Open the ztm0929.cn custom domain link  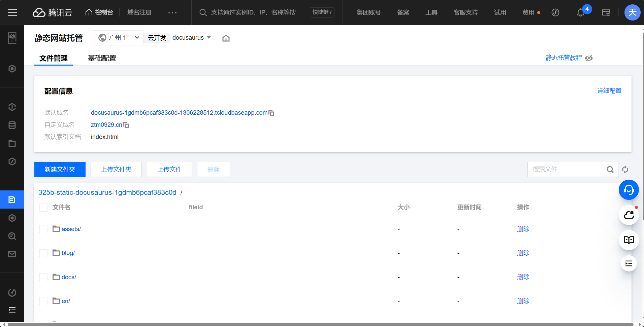tap(106, 125)
